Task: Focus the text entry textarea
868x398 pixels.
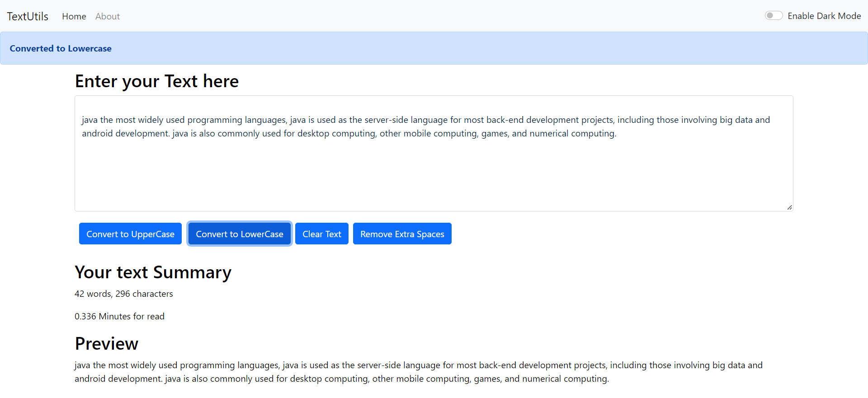Action: pyautogui.click(x=434, y=153)
